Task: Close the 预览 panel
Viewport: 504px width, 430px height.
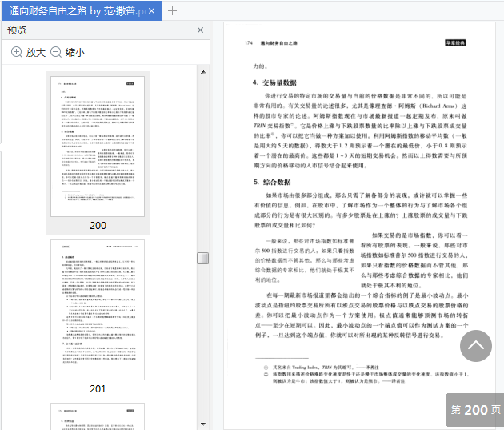Action: click(x=200, y=30)
